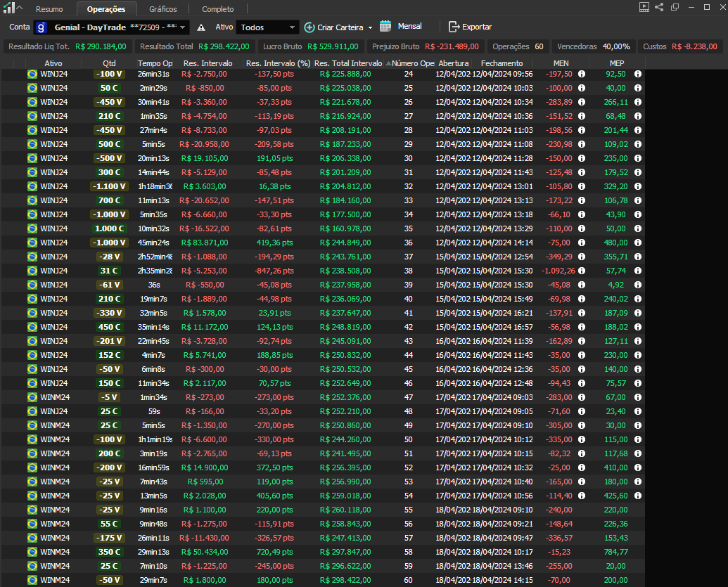Click the warning triangle icon near Conta
Image resolution: width=728 pixels, height=587 pixels.
(x=201, y=28)
